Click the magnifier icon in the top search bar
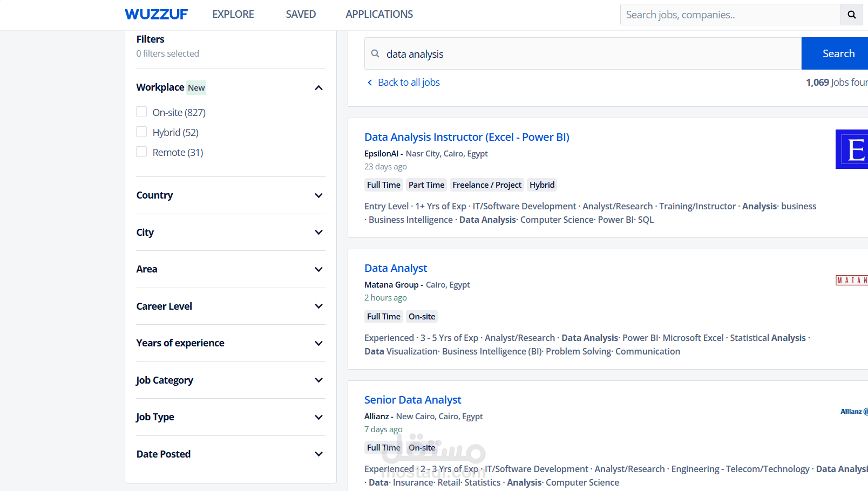Viewport: 868px width, 491px height. (x=851, y=15)
